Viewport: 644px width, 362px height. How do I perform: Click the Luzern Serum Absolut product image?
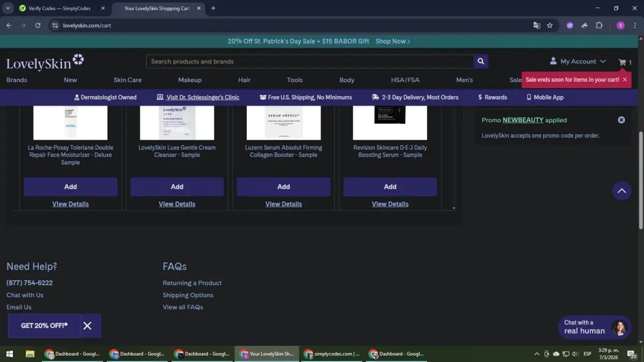coord(283,123)
